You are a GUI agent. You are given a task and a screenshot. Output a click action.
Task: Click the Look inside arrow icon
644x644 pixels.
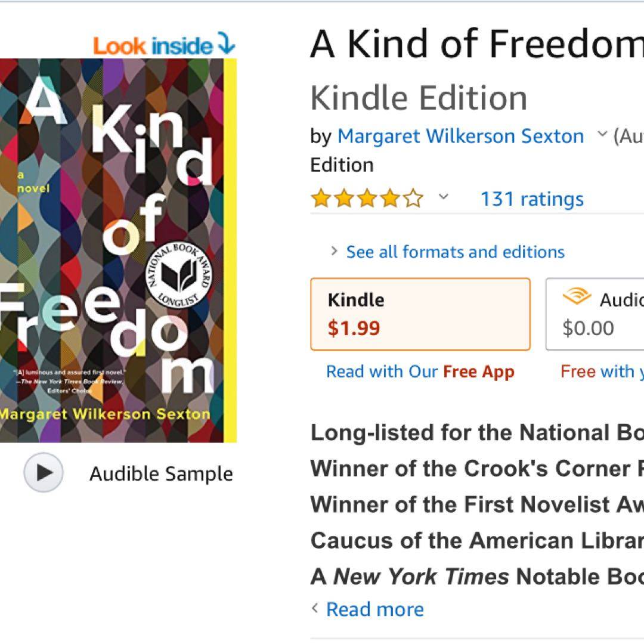tap(227, 45)
